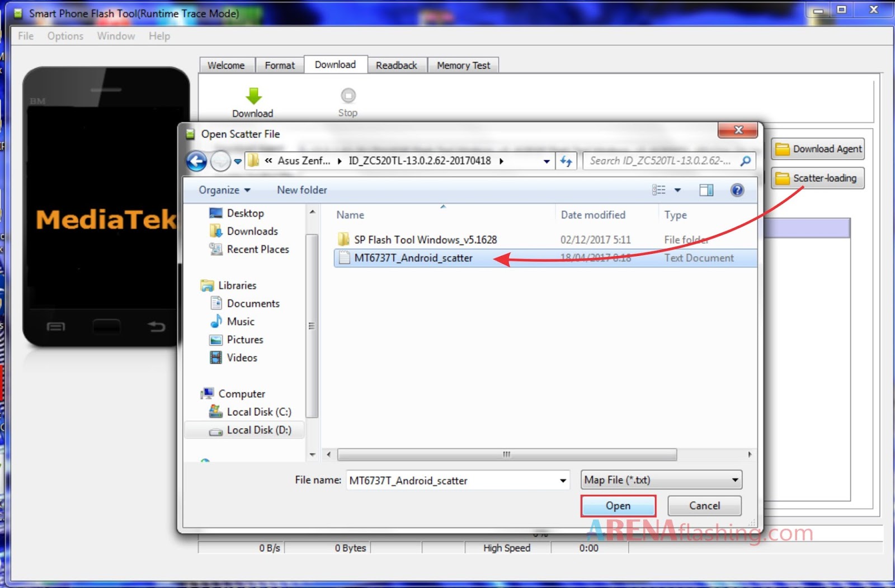Screen dimensions: 895x588
Task: Switch to the Memory Test tab
Action: coord(463,65)
